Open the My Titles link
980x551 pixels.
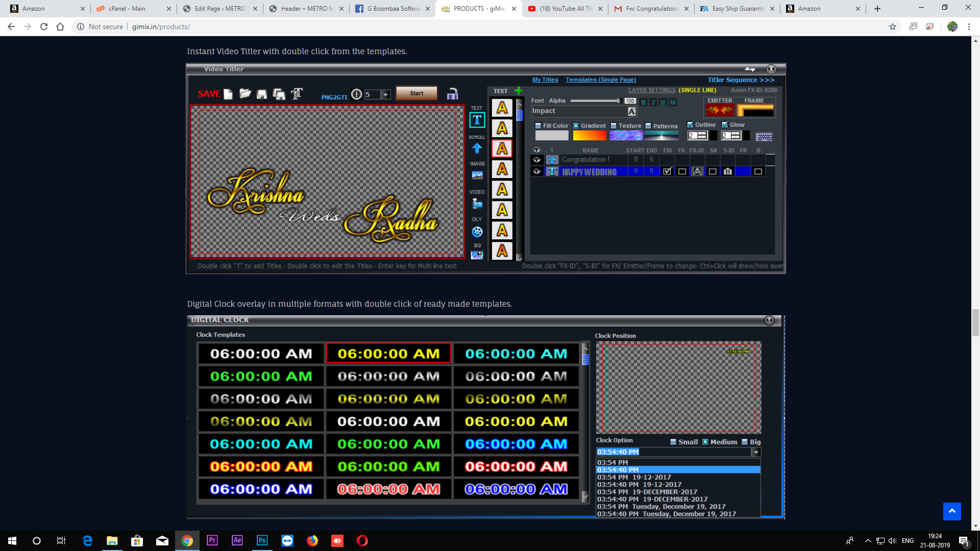(545, 80)
